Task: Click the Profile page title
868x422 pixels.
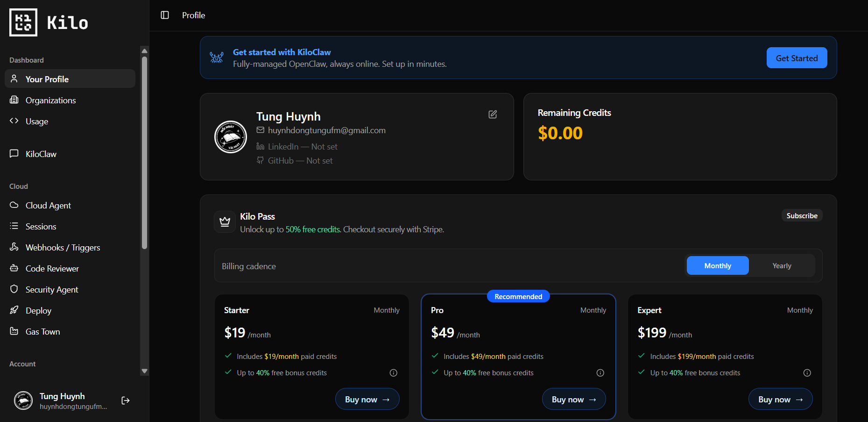Action: click(x=193, y=15)
